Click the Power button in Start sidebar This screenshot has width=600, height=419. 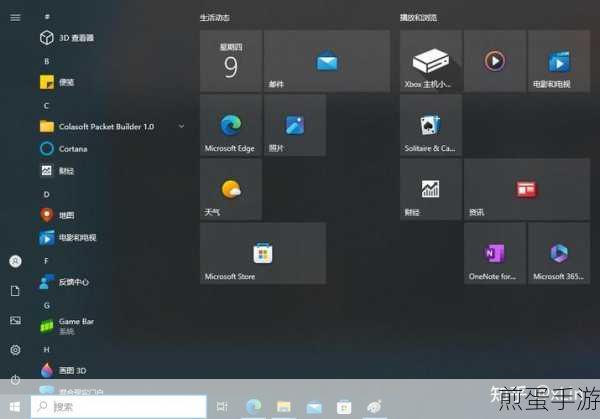click(x=15, y=379)
